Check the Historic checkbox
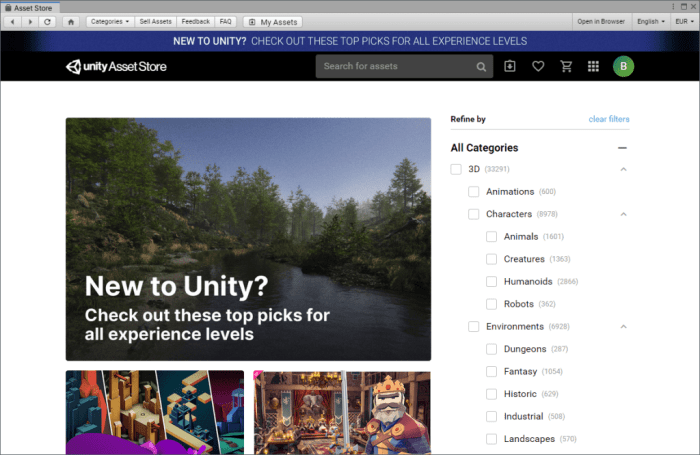 [492, 394]
